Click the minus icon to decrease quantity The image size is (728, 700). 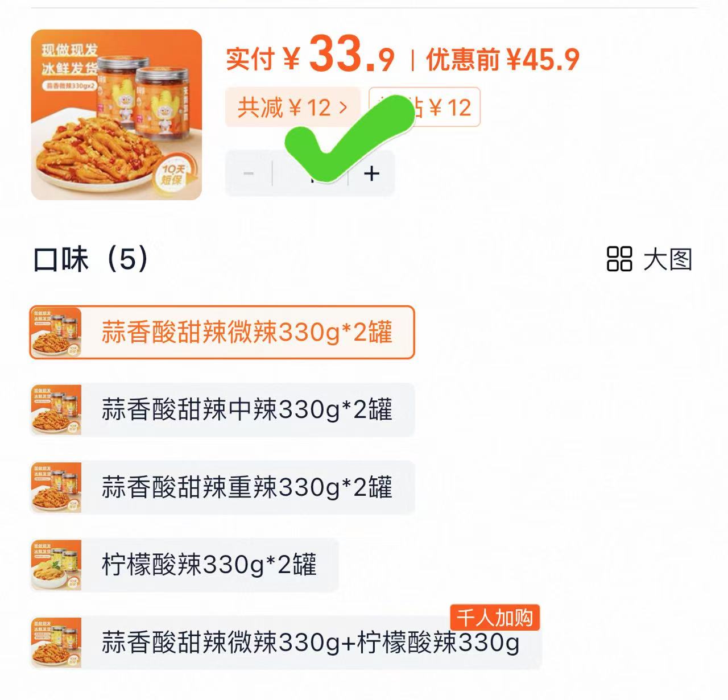[248, 175]
